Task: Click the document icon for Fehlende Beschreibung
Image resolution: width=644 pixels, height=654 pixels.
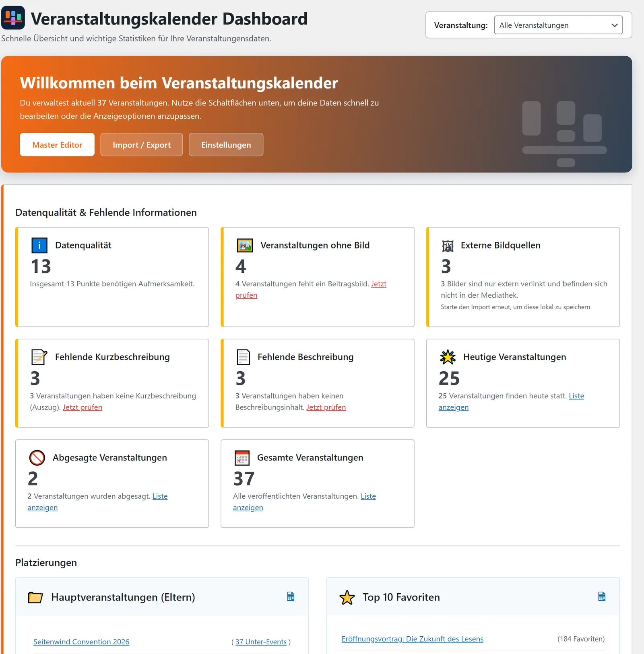Action: (243, 357)
